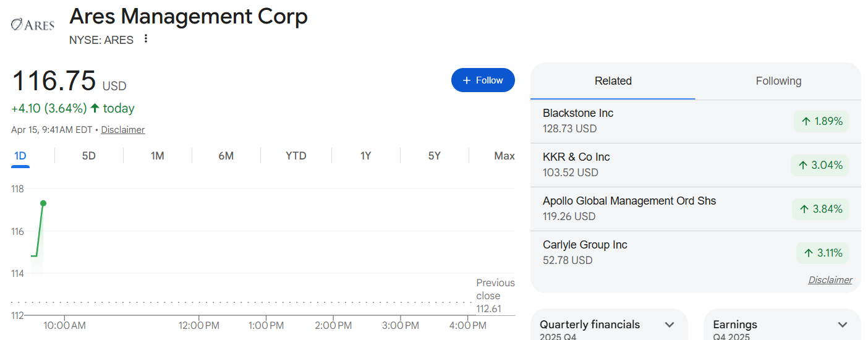Click Carlyle's 3.11% up-arrow badge

[x=822, y=253]
